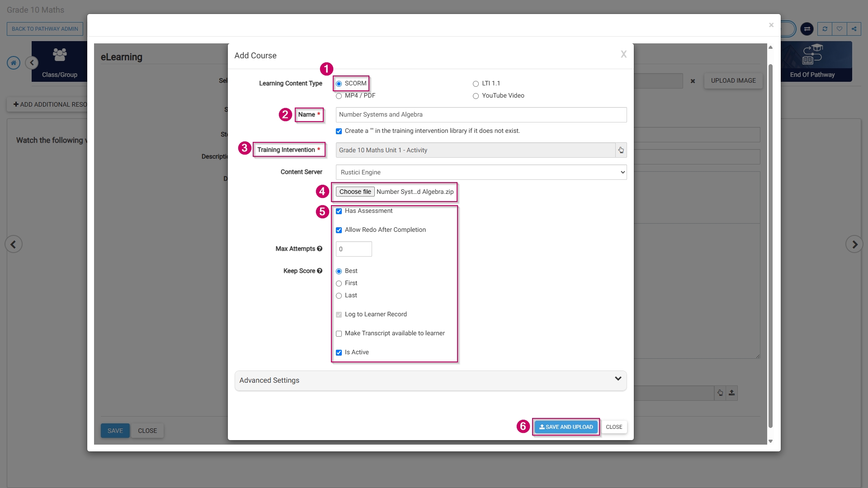868x488 pixels.
Task: Select the SCORM content type
Action: coord(339,84)
